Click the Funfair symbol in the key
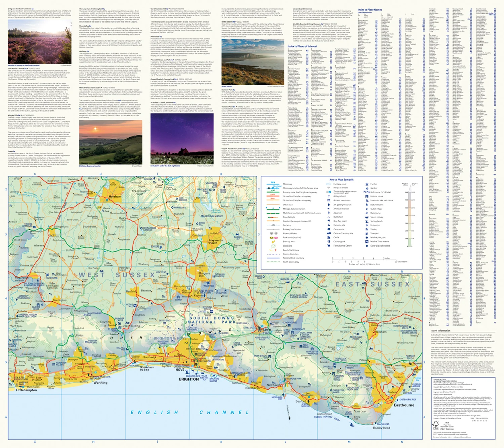 (x=367, y=184)
